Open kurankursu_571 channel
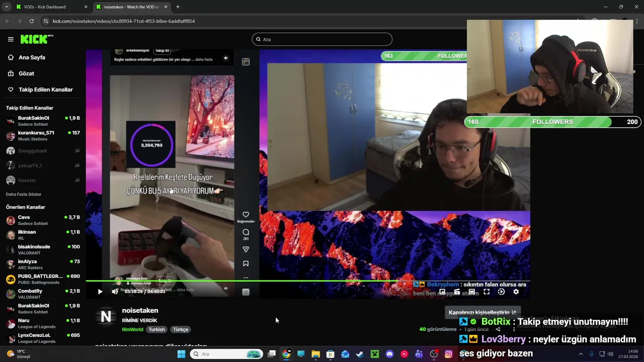 click(x=43, y=136)
